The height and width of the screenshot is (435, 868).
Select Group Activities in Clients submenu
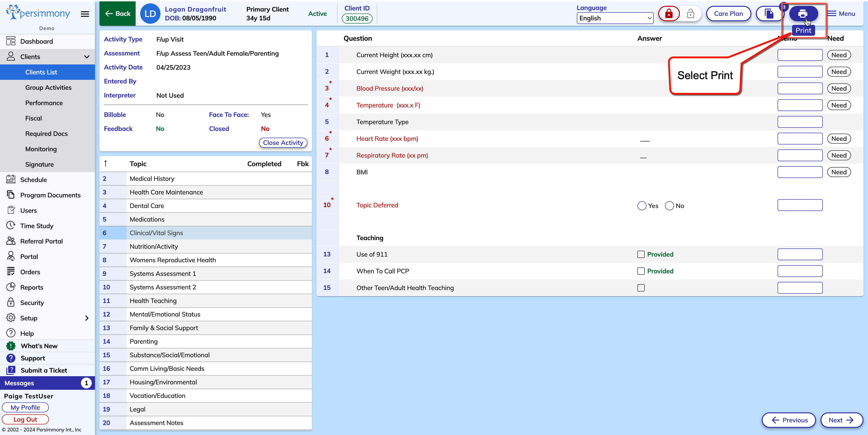tap(48, 87)
